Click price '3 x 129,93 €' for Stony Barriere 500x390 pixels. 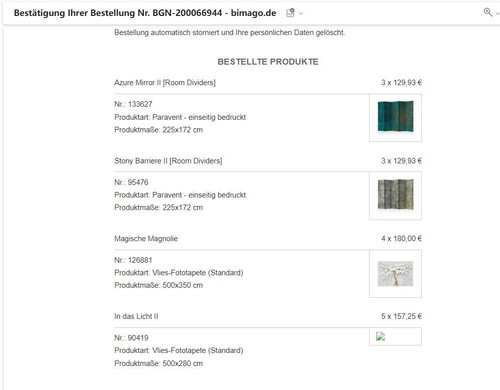[x=401, y=161]
